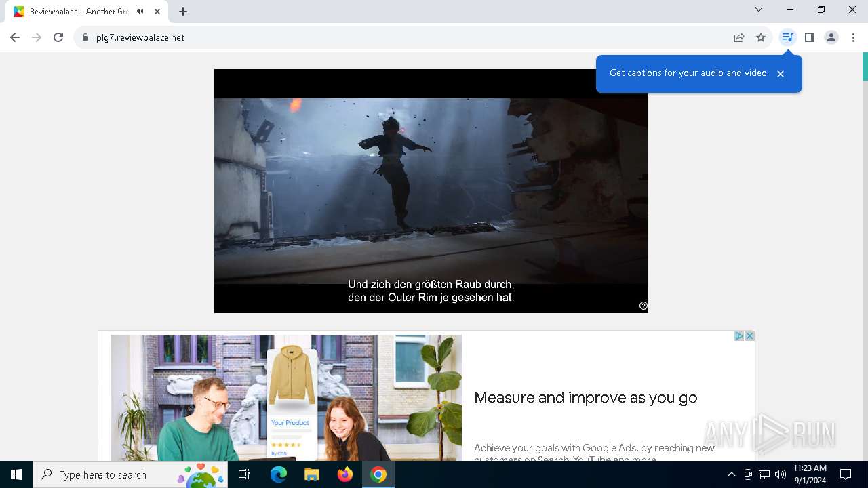Open a new tab
868x488 pixels.
[183, 12]
